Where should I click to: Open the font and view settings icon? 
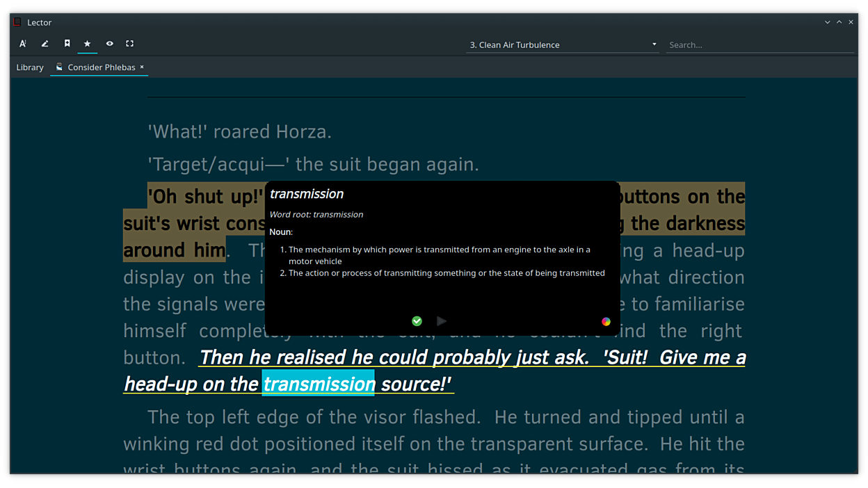[23, 44]
